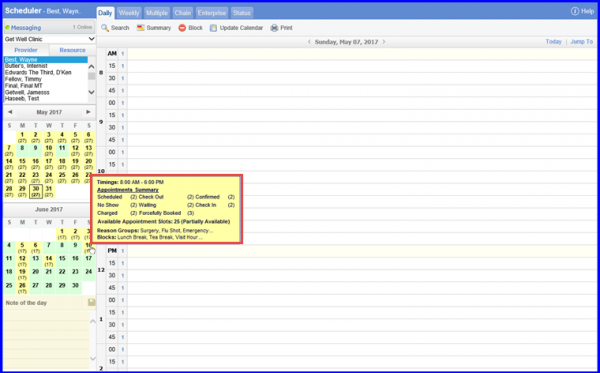Select May 11 in the calendar

click(x=62, y=151)
